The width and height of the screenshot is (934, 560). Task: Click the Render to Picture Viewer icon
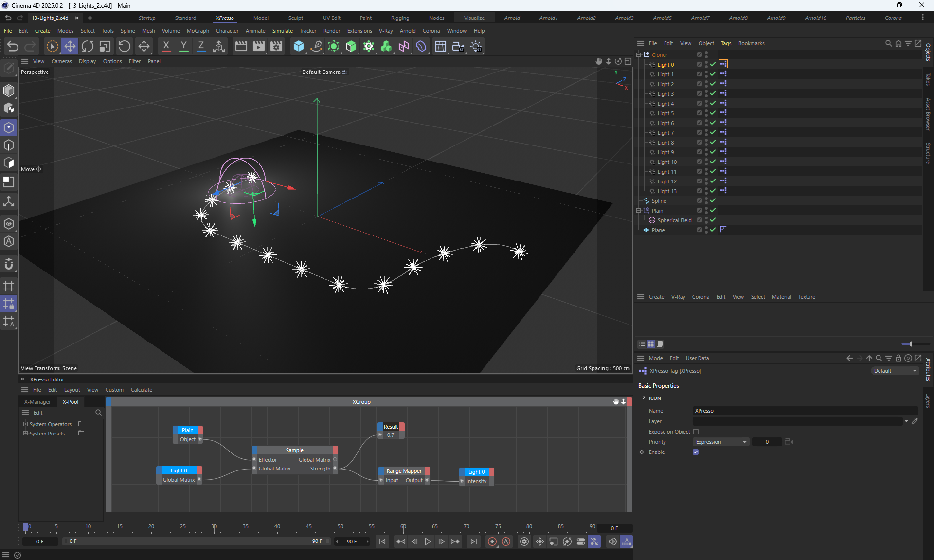click(x=259, y=46)
